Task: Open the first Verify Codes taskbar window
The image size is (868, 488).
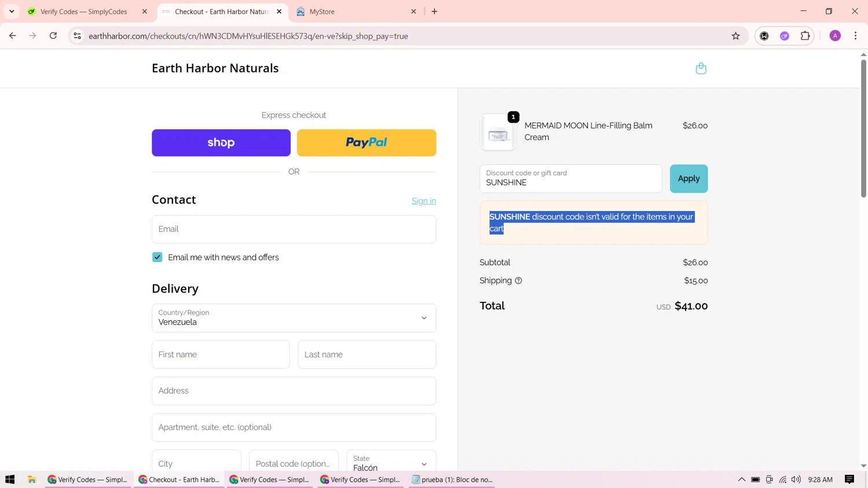Action: click(88, 479)
